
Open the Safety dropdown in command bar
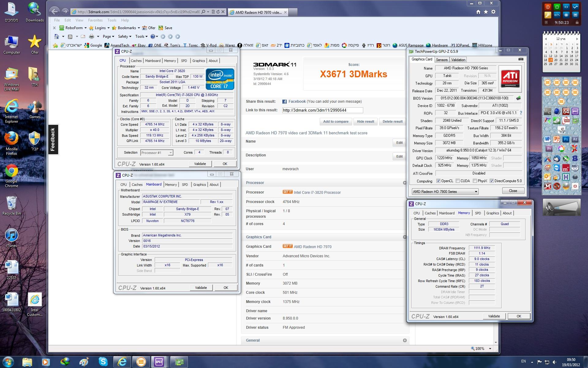[125, 36]
